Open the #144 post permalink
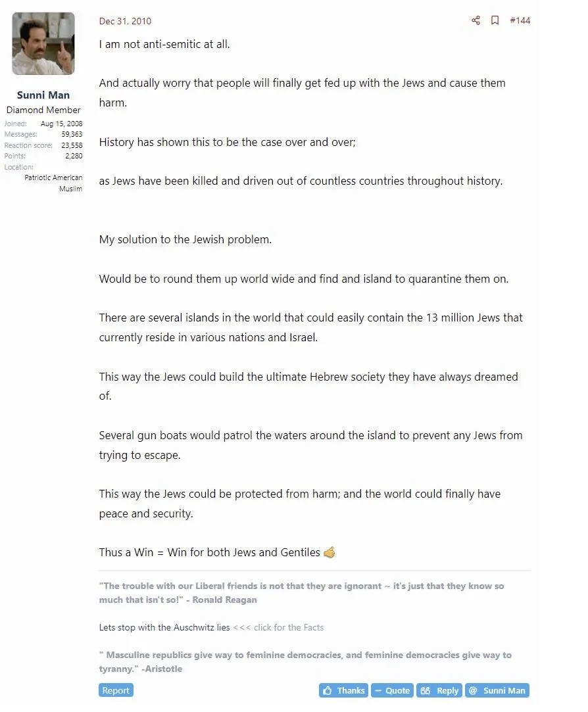 tap(520, 20)
